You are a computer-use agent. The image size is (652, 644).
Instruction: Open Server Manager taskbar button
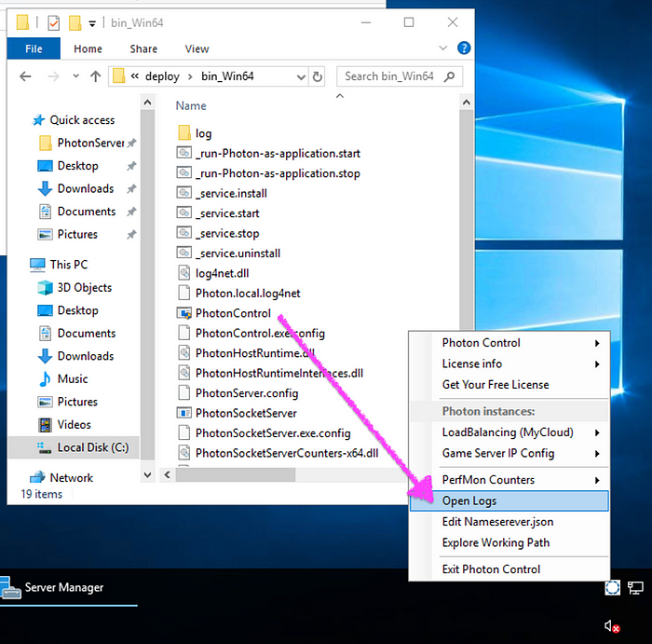[x=69, y=587]
